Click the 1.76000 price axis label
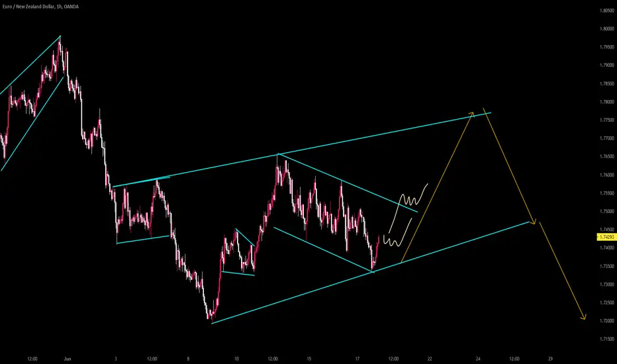The height and width of the screenshot is (364, 617). tap(607, 175)
